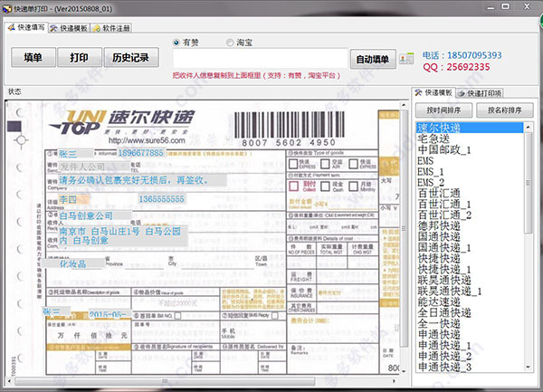Viewport: 543px width, 392px height.
Task: Tick the 月结 Monthly payment checkbox
Action: coord(353,186)
